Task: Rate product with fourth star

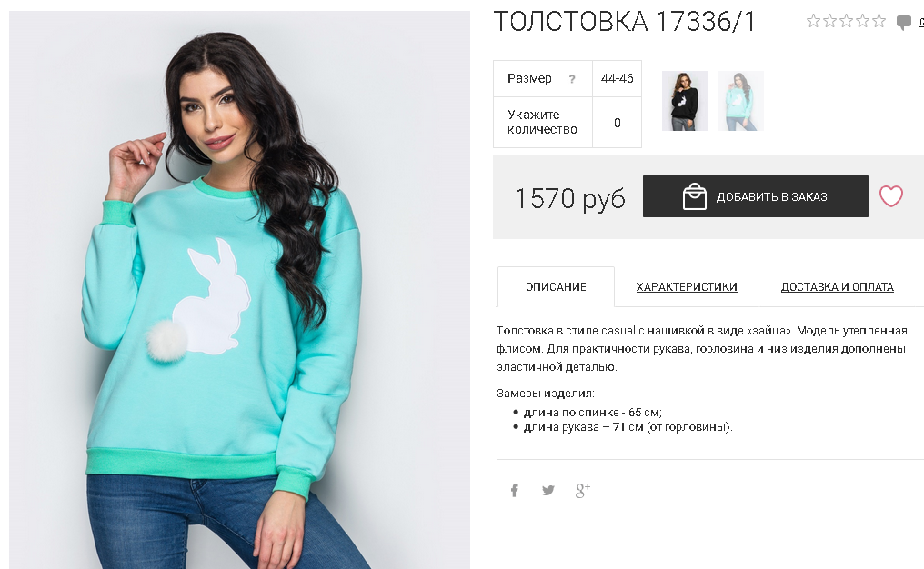Action: click(x=863, y=21)
